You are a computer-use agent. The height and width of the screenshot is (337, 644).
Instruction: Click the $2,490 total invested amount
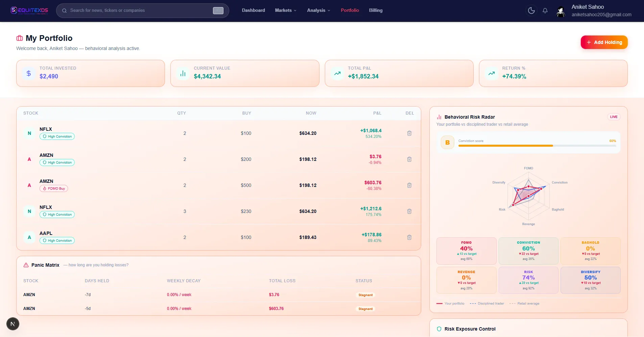pos(49,76)
